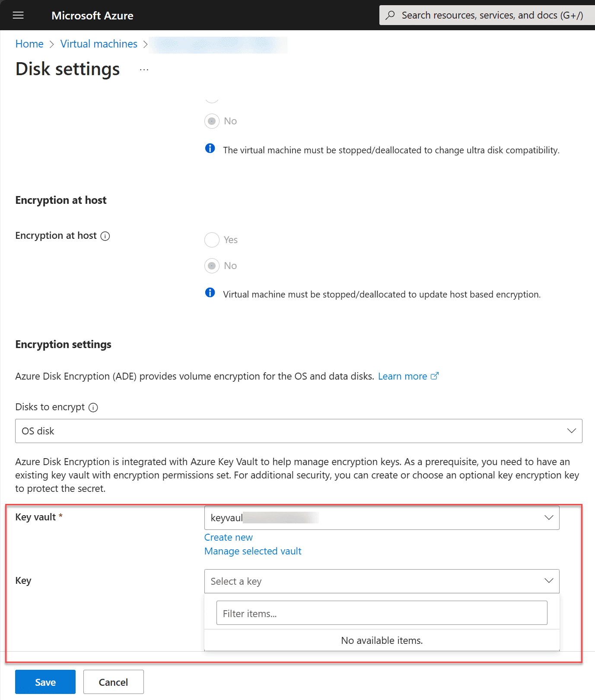
Task: Expand the Key vault dropdown
Action: 382,518
